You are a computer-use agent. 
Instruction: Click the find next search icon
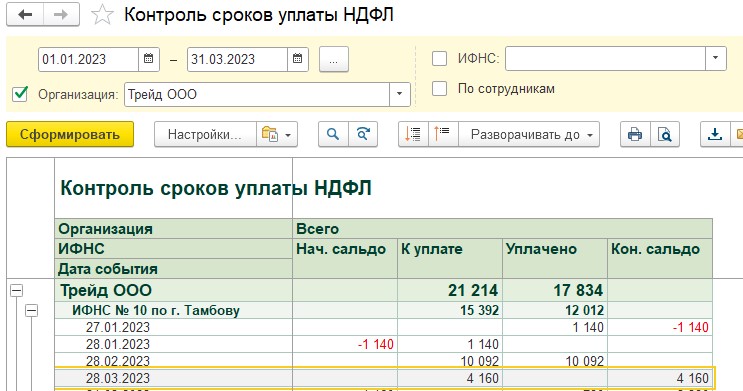363,135
